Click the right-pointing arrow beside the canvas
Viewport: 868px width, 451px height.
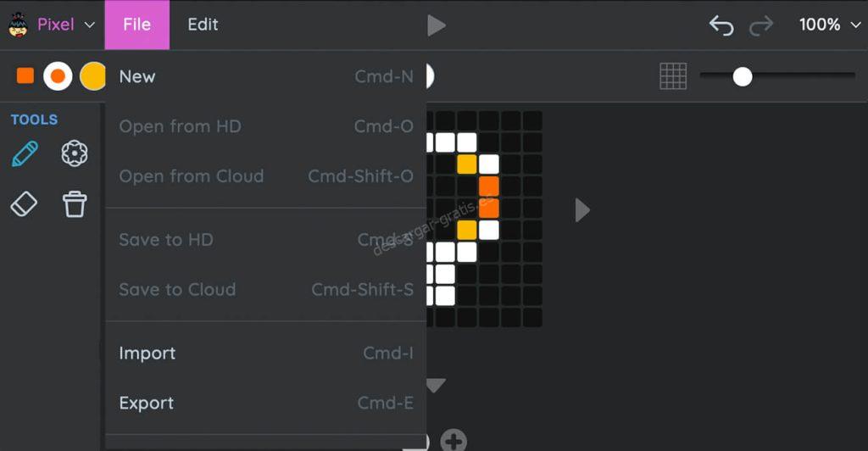[581, 210]
